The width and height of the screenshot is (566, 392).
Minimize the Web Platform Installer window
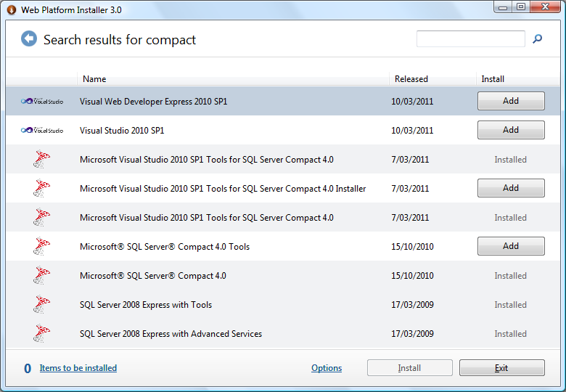pyautogui.click(x=503, y=7)
